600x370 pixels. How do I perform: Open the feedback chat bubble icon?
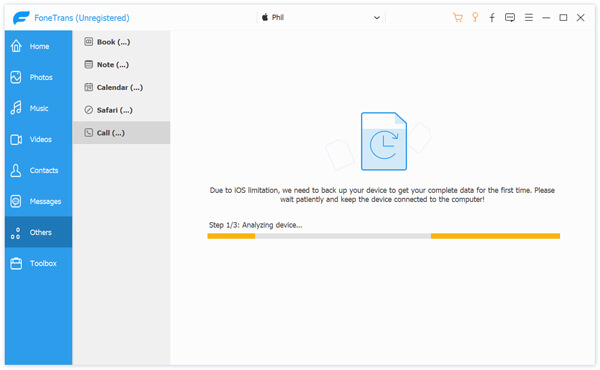pos(510,18)
